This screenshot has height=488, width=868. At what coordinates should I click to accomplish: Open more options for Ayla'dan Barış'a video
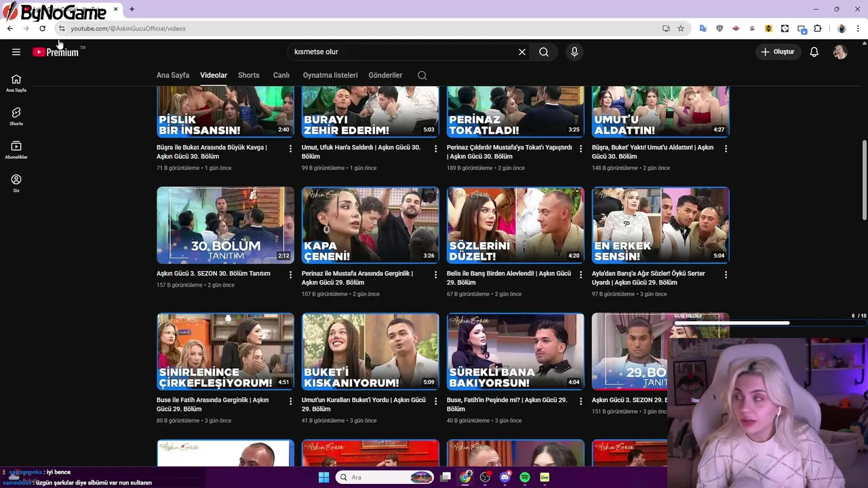coord(726,274)
